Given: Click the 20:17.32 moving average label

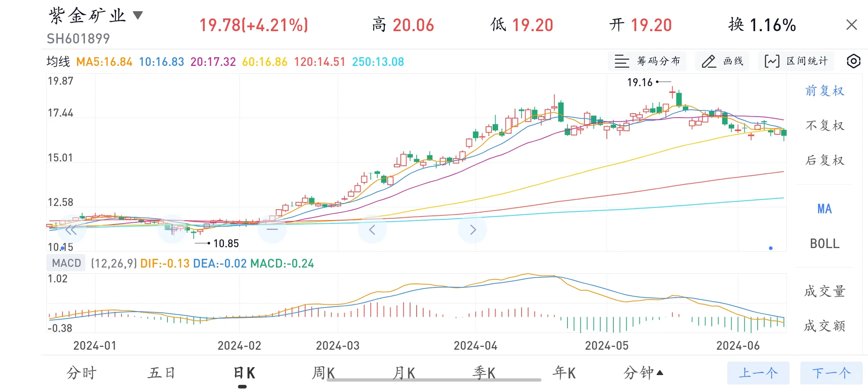Looking at the screenshot, I should click(213, 62).
